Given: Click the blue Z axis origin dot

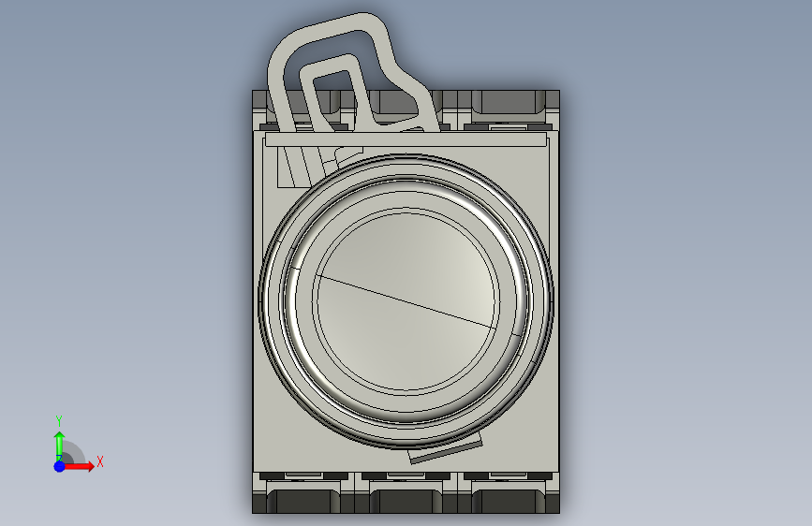Looking at the screenshot, I should (59, 466).
